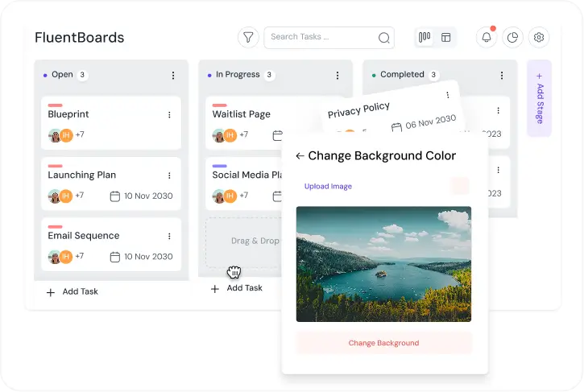Image resolution: width=584 pixels, height=392 pixels.
Task: Click the Completed stage title
Action: pyautogui.click(x=402, y=74)
